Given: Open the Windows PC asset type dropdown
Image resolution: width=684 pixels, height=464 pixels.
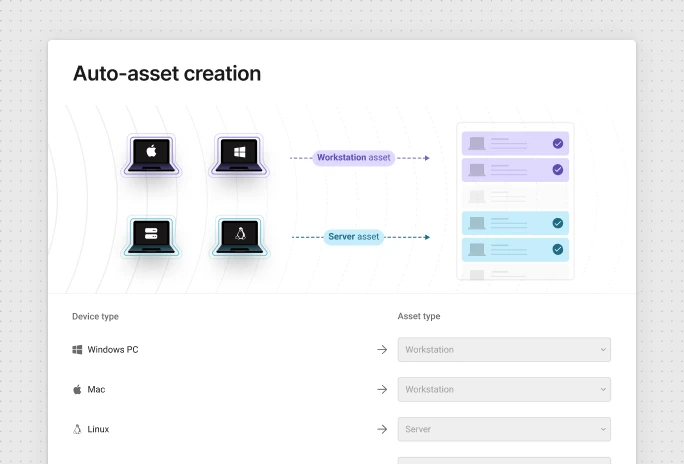Looking at the screenshot, I should (504, 350).
